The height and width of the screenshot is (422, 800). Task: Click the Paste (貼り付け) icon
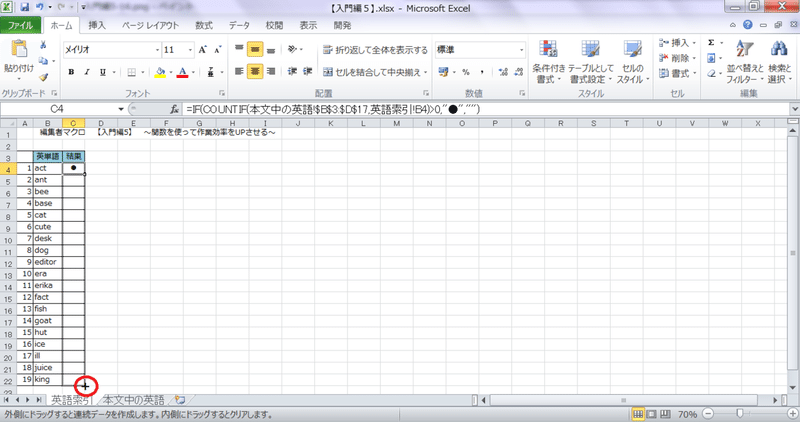(19, 49)
